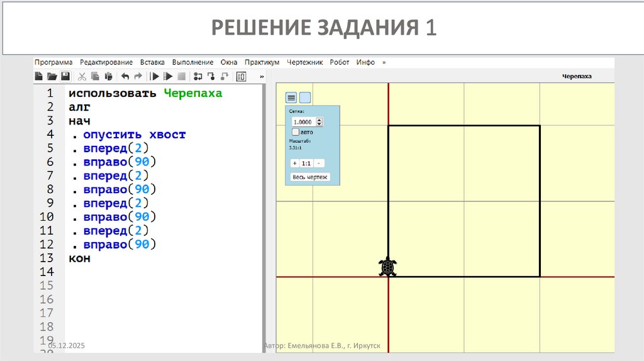644x361 pixels.
Task: Click the кон keyword on line 13
Action: (x=79, y=258)
